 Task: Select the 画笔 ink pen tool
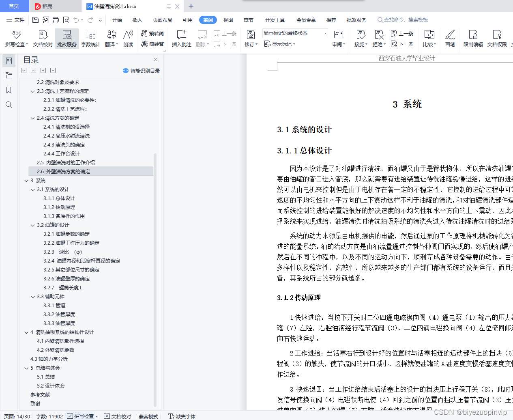coord(450,39)
